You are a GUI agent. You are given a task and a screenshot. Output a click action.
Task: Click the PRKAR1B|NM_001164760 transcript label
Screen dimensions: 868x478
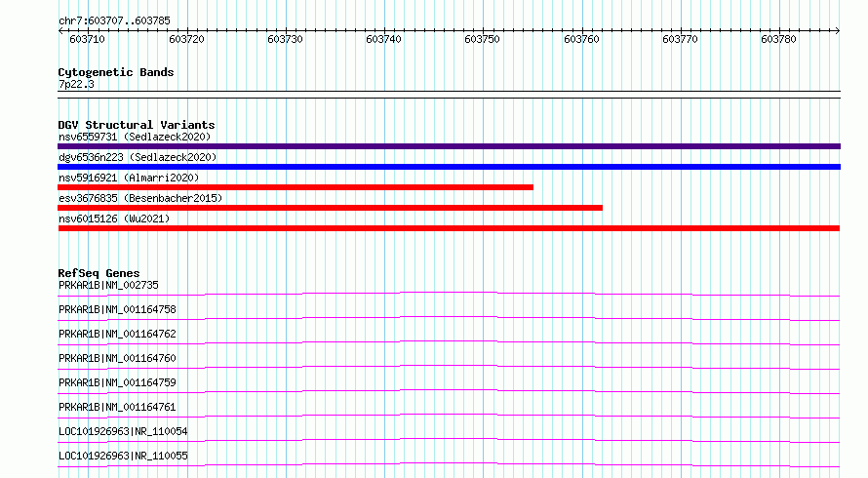pos(117,358)
